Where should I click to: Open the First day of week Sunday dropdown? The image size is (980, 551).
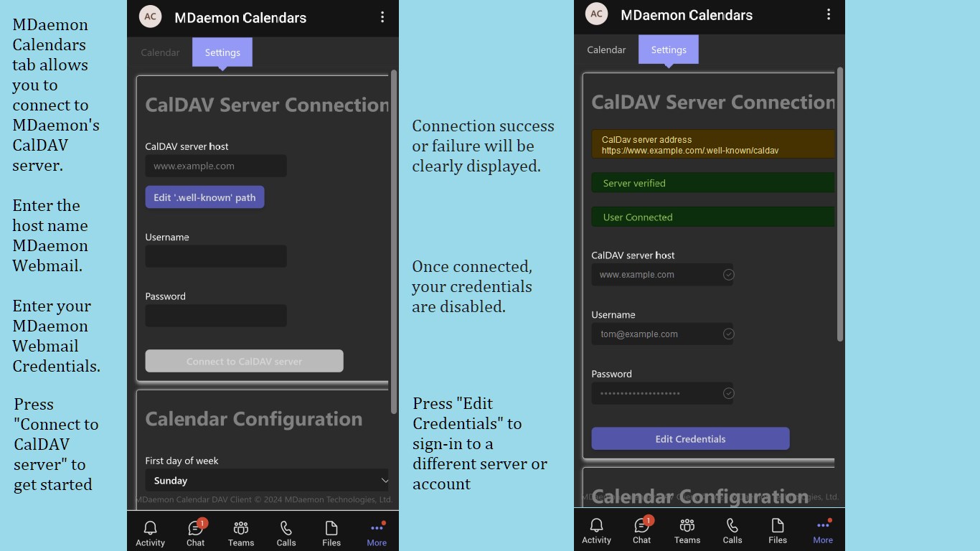pyautogui.click(x=267, y=480)
